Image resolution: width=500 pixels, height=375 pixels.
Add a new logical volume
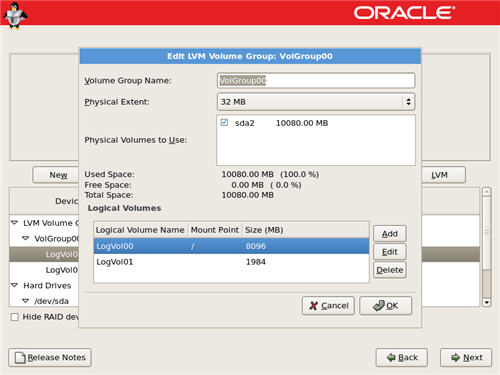[390, 233]
